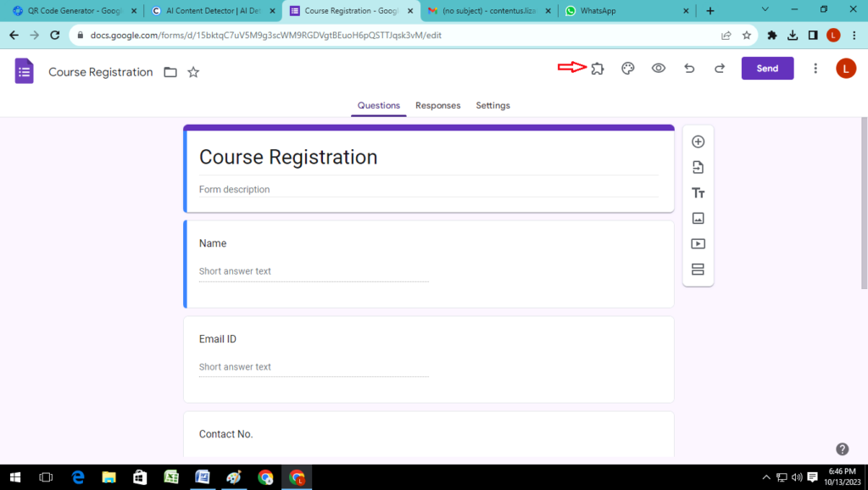Add a new section
Viewport: 868px width, 490px height.
click(698, 270)
